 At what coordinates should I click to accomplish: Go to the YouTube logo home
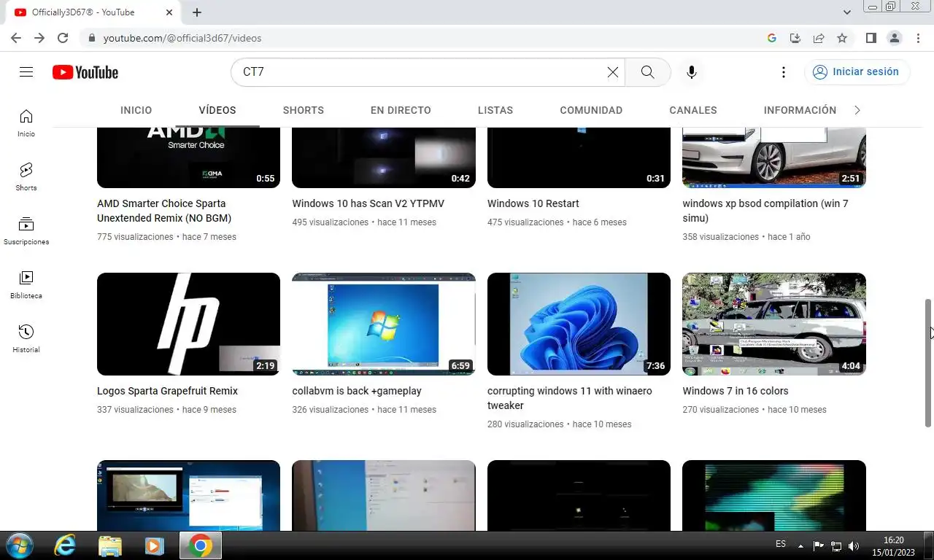85,72
